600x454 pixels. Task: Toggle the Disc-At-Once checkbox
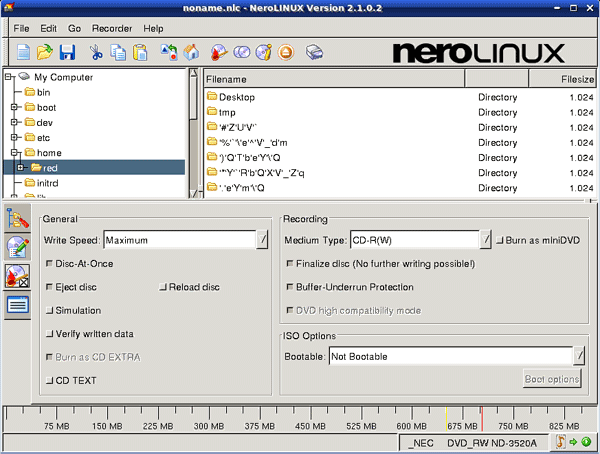click(49, 263)
